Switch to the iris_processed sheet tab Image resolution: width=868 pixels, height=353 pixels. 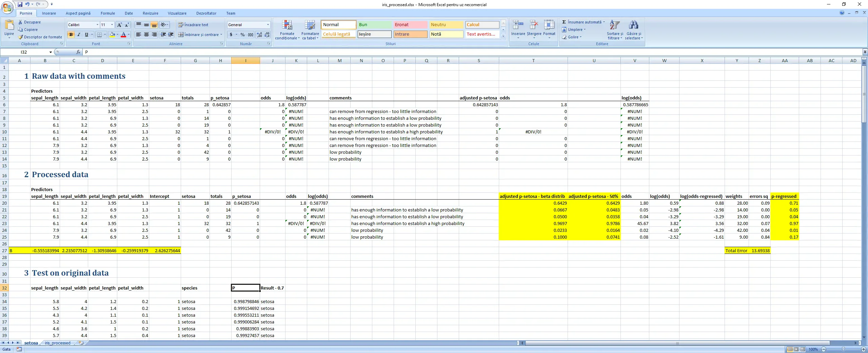pyautogui.click(x=58, y=343)
